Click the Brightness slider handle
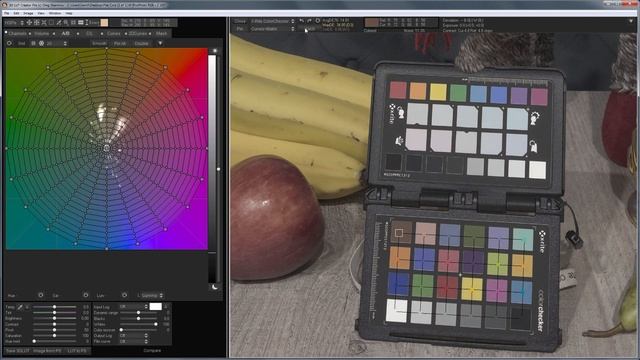Image resolution: width=640 pixels, height=360 pixels. 54,318
